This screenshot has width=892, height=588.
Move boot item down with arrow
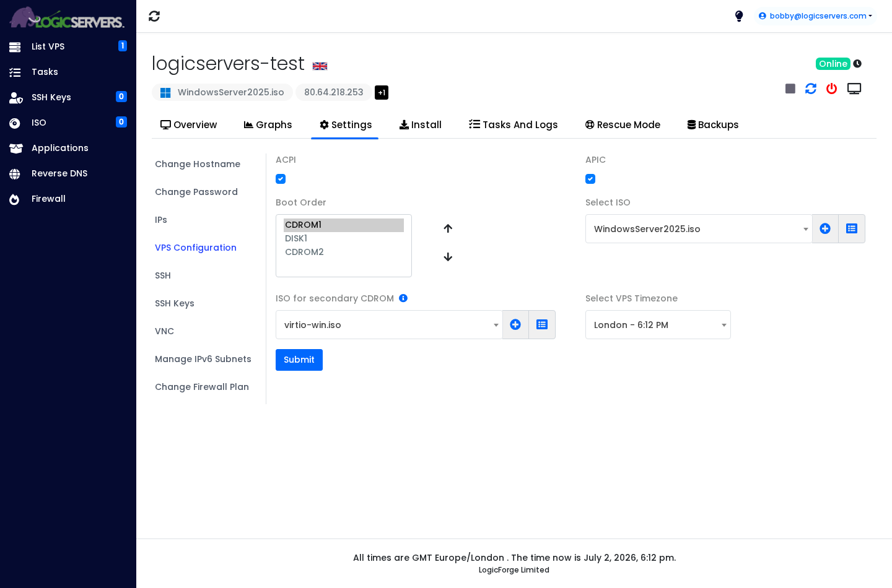coord(448,257)
